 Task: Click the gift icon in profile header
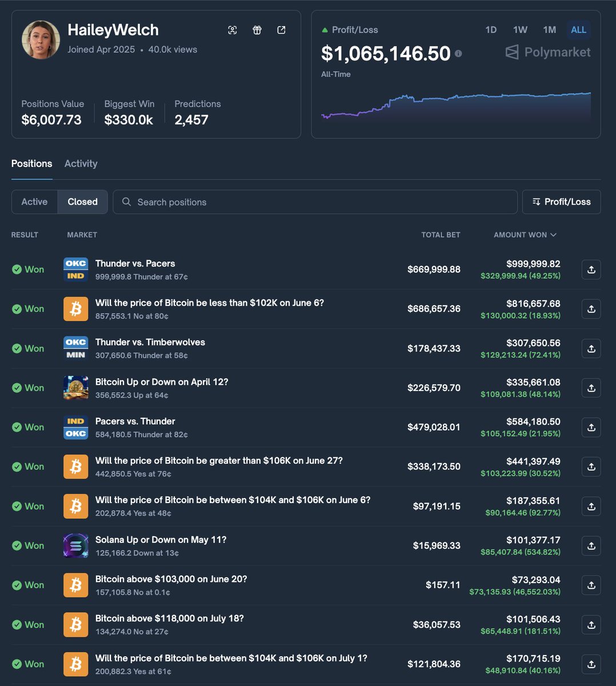(x=257, y=30)
